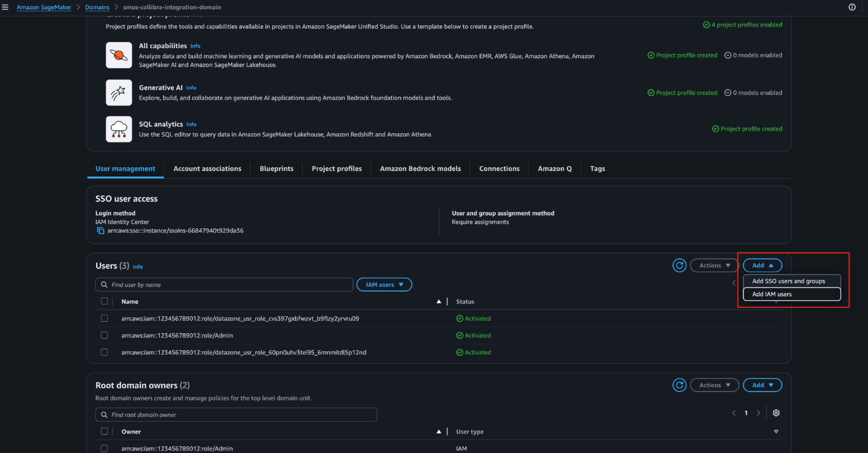This screenshot has height=453, width=868.
Task: Open the hamburger navigation menu
Action: (5, 7)
